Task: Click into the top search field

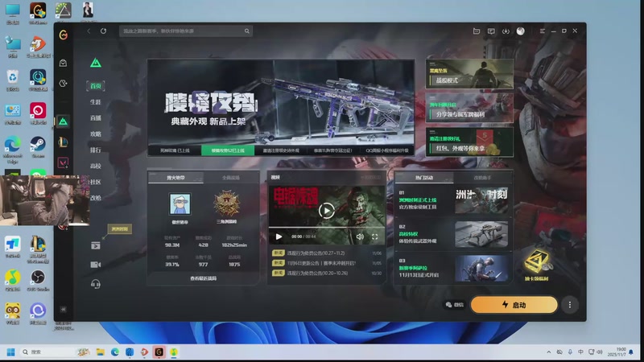Action: click(186, 31)
